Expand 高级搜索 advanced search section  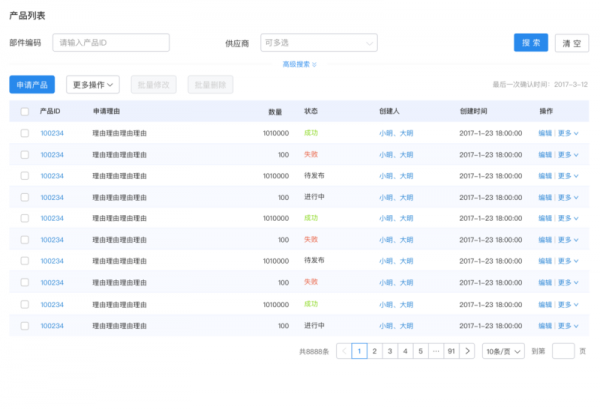click(299, 64)
